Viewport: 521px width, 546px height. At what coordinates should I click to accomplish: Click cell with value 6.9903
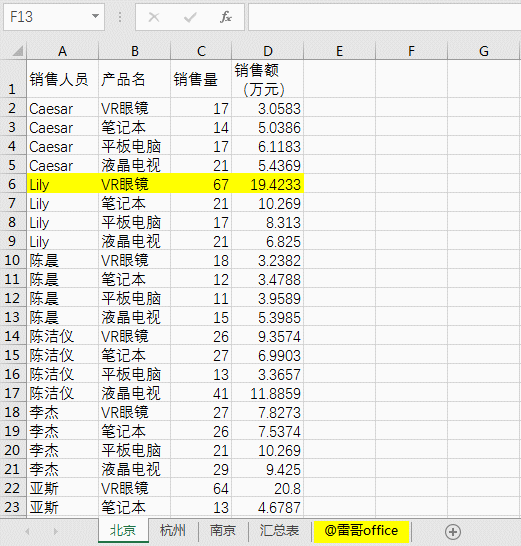(268, 354)
